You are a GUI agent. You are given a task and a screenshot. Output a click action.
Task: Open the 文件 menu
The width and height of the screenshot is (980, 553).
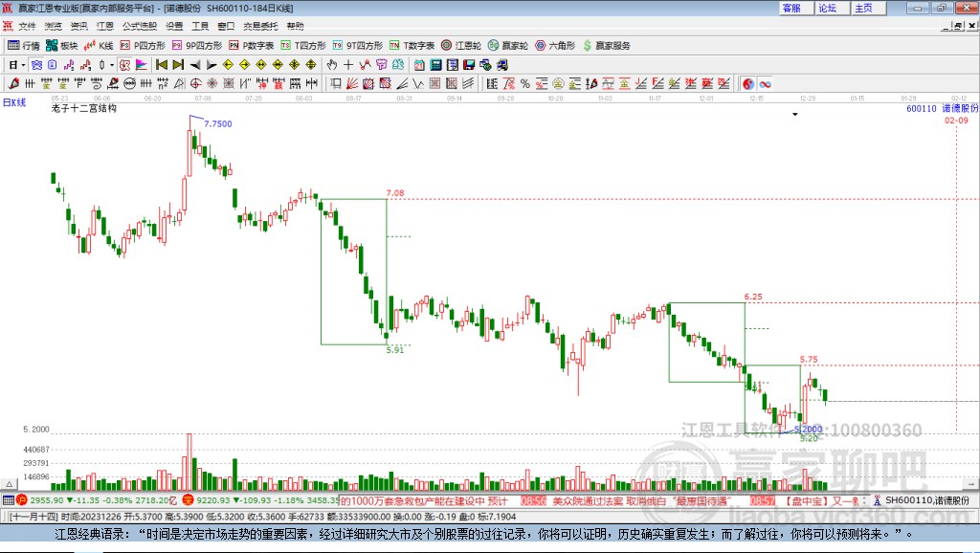[27, 26]
